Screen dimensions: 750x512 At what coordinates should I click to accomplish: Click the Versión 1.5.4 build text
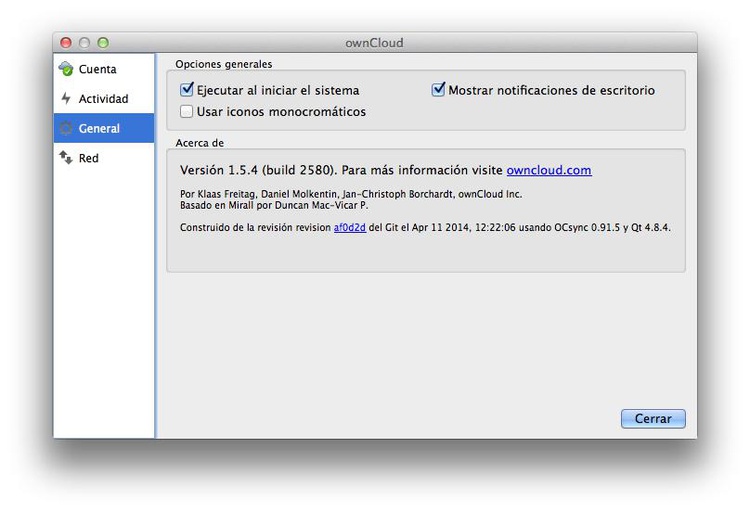pos(258,171)
